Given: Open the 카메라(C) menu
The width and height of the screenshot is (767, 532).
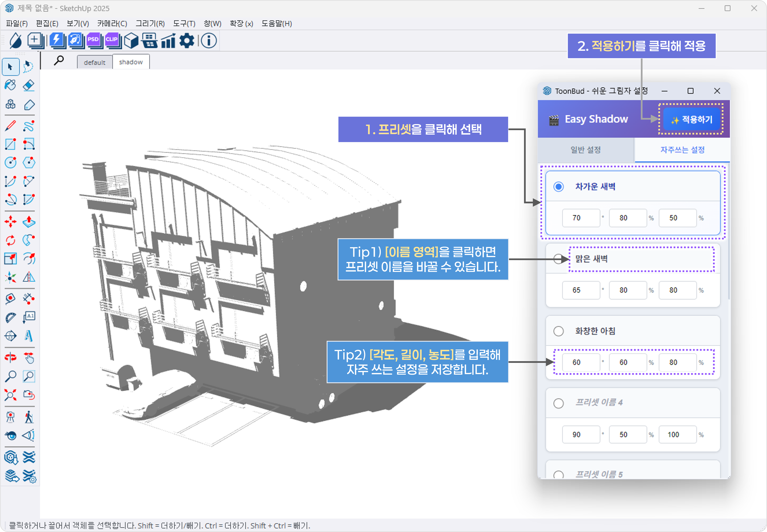Looking at the screenshot, I should (112, 23).
